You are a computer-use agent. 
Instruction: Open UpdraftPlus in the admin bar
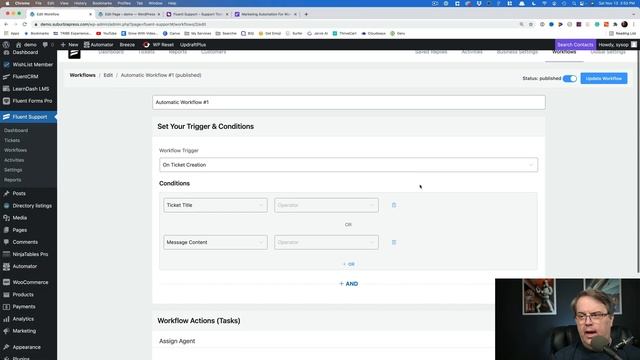(x=193, y=44)
